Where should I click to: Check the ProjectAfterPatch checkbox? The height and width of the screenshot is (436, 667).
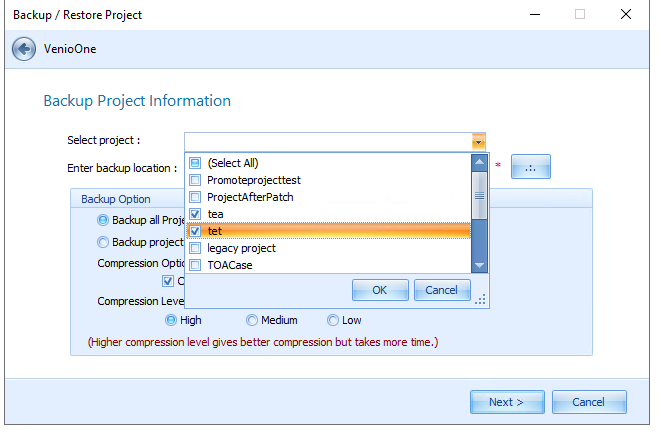[x=195, y=197]
